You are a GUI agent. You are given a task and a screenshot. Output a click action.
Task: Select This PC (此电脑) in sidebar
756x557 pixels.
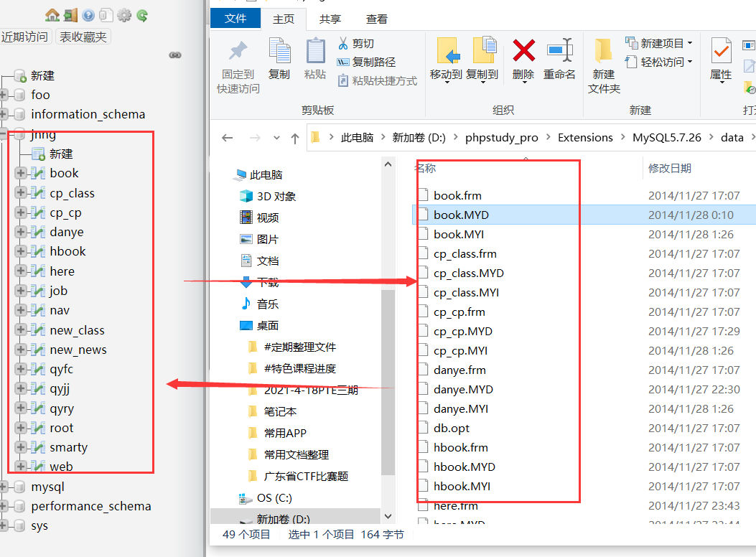266,175
